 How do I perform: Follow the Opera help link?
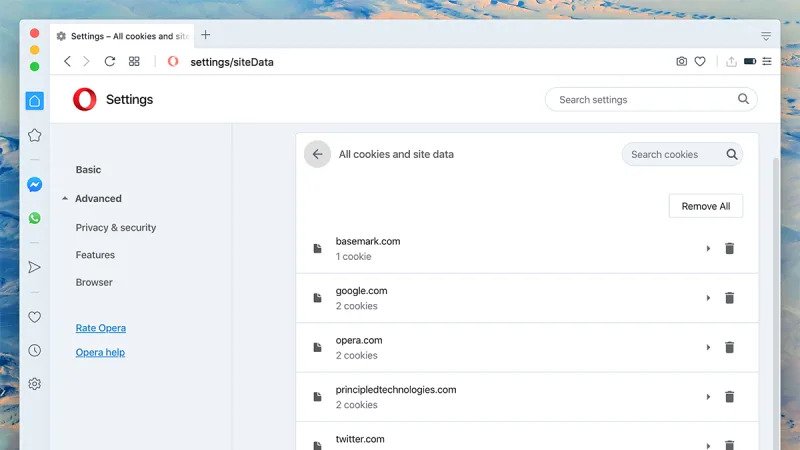(100, 353)
